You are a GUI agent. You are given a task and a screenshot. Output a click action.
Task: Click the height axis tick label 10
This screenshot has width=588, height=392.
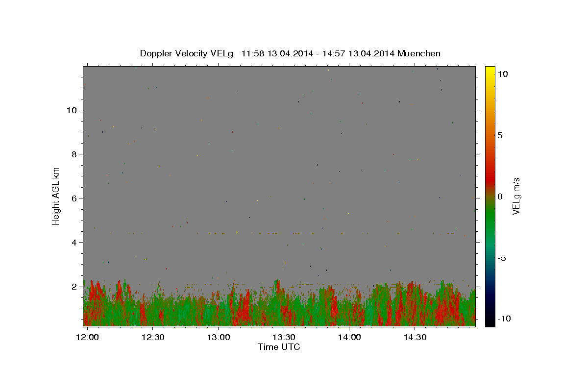(72, 110)
